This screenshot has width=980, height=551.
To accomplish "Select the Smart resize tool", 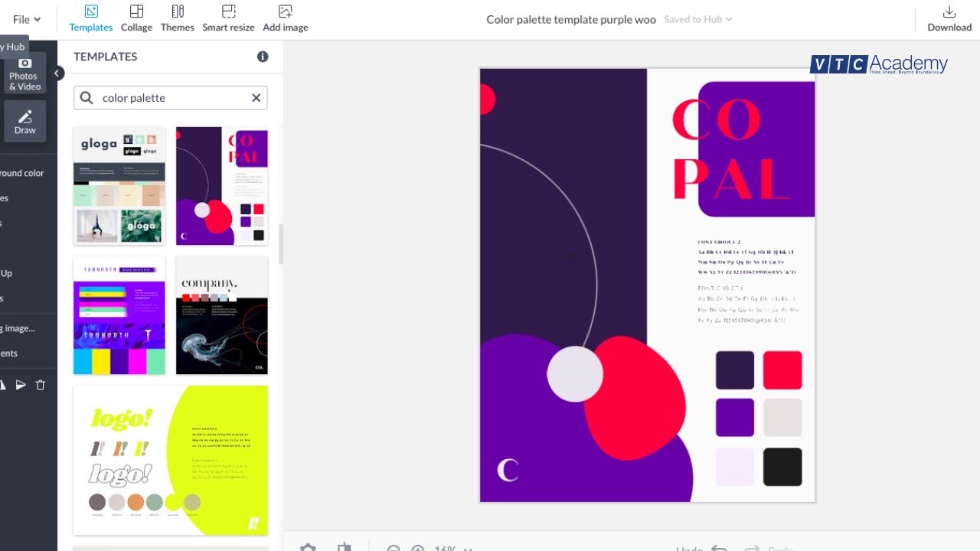I will click(x=228, y=18).
